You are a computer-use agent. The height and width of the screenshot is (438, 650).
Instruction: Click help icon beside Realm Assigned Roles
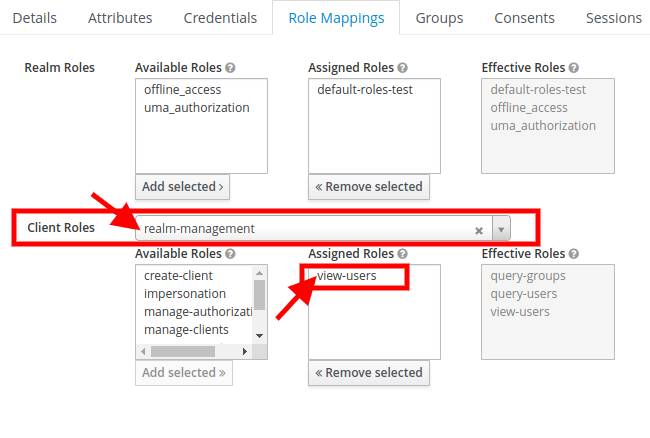[402, 68]
